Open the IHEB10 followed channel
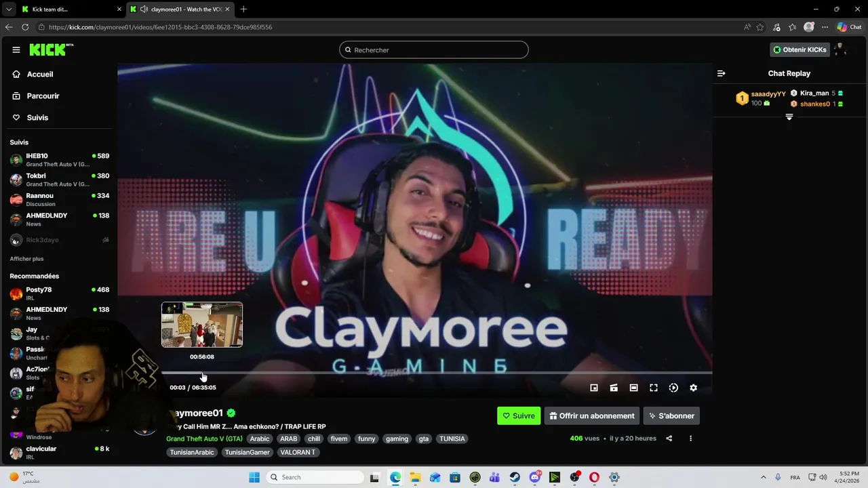 point(59,160)
